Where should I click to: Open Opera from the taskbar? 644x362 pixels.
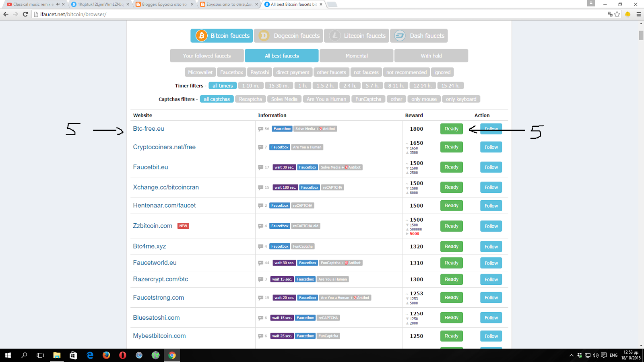click(x=123, y=355)
